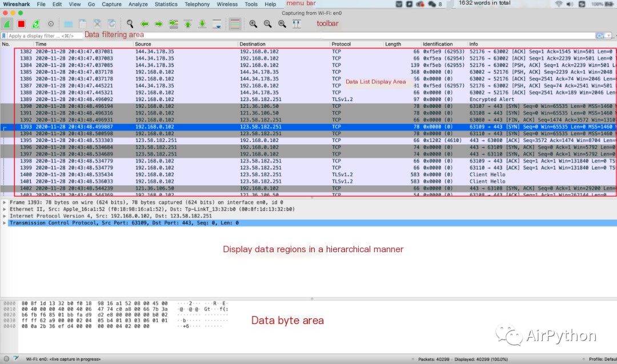This screenshot has width=617, height=364.
Task: Expand Internet Protocol Version 4 section
Action: (5, 216)
